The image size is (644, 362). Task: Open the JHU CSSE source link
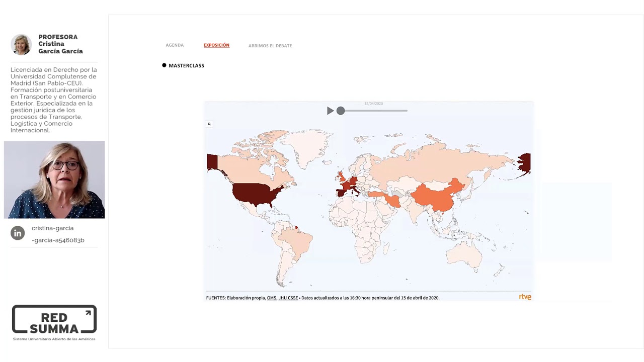[288, 298]
